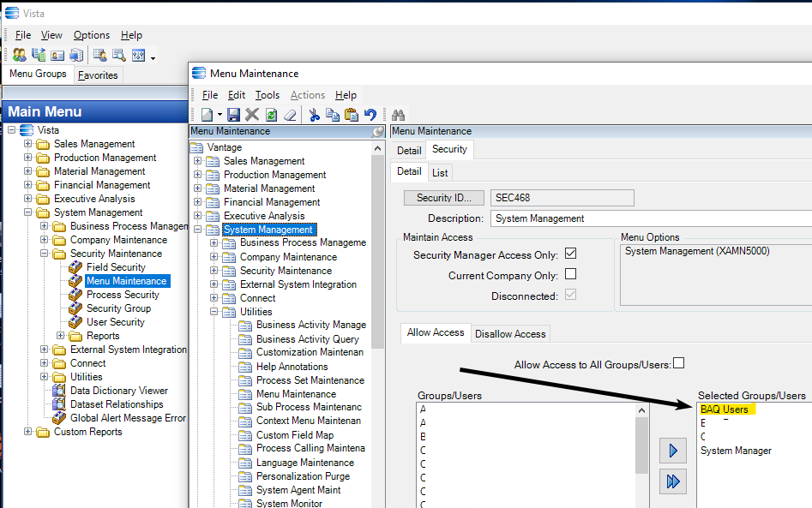Select System Manager in Selected Groups/Users

point(736,451)
